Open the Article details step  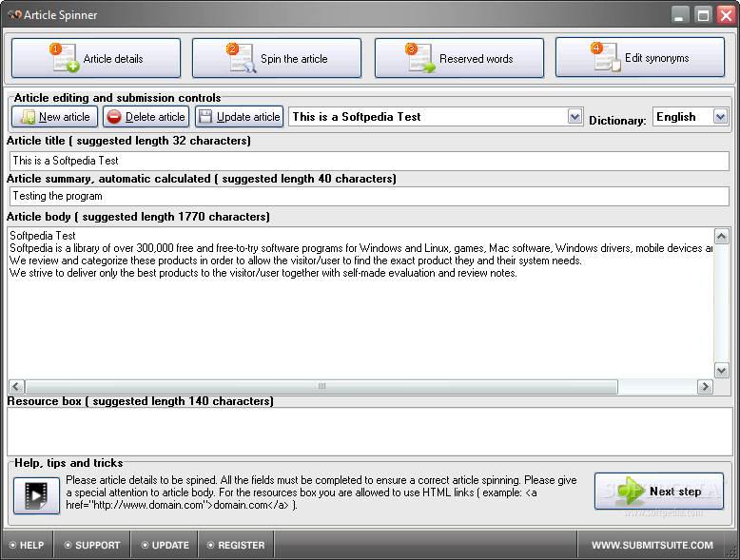[96, 58]
